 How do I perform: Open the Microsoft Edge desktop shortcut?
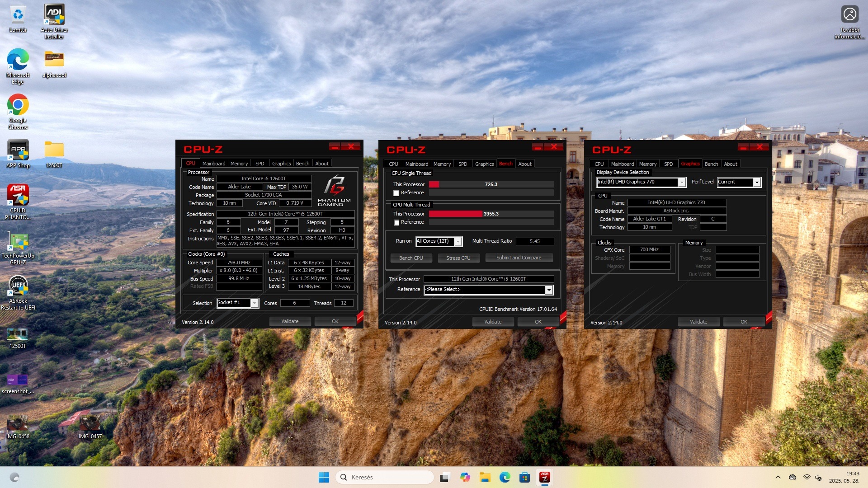tap(18, 66)
